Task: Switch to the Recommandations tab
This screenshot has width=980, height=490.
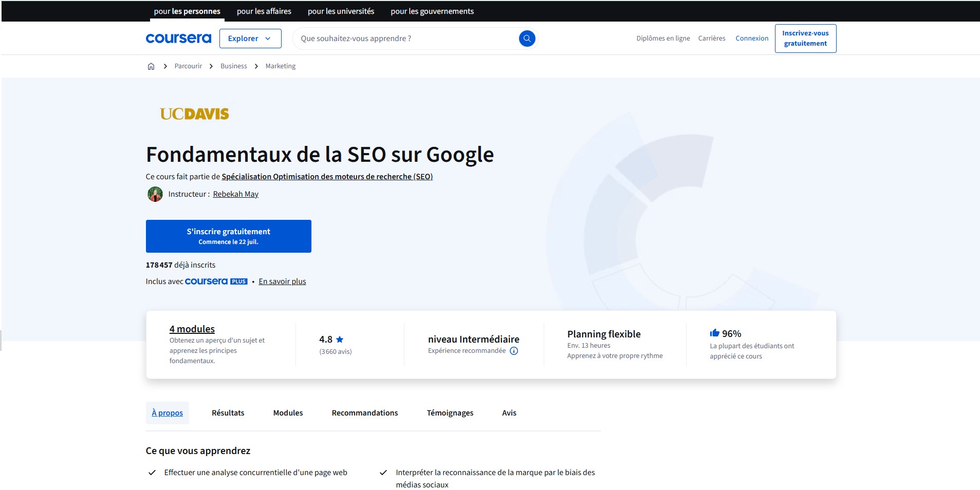Action: click(x=365, y=413)
